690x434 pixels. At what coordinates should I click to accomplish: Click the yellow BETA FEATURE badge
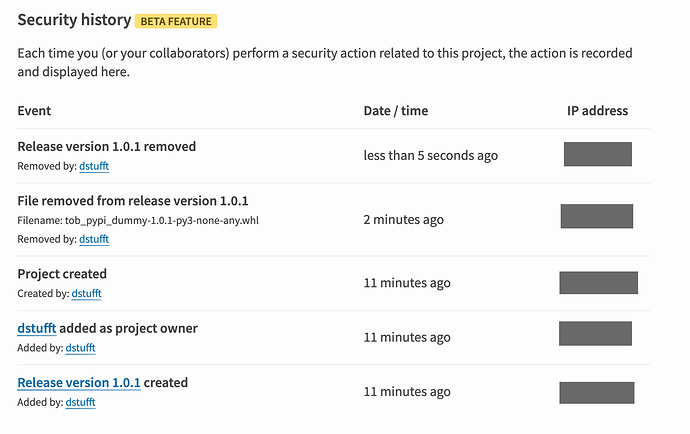click(x=178, y=21)
